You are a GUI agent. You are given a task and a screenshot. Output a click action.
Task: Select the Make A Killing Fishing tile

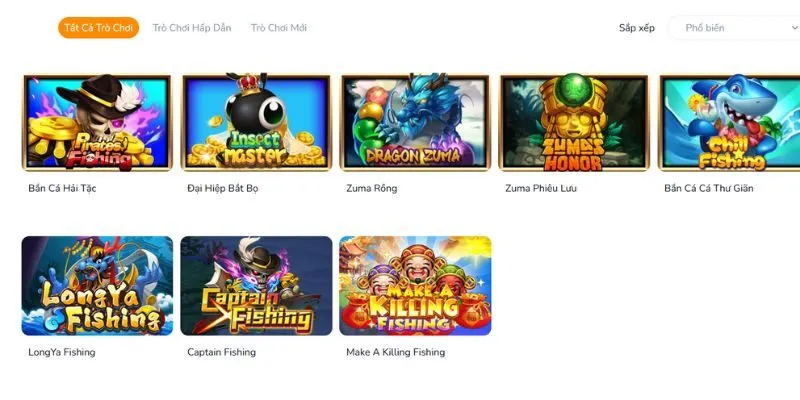[415, 286]
